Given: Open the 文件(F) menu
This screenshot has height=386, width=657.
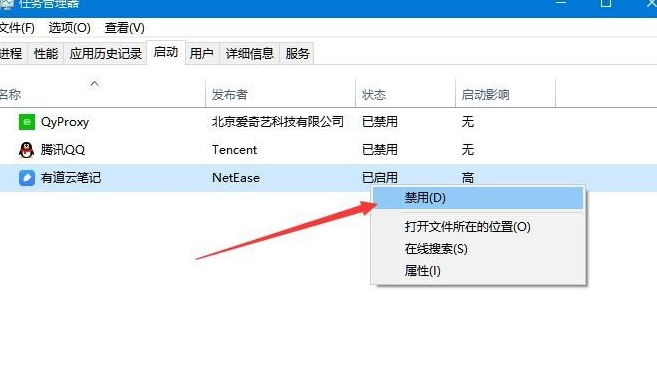Looking at the screenshot, I should pyautogui.click(x=17, y=28).
